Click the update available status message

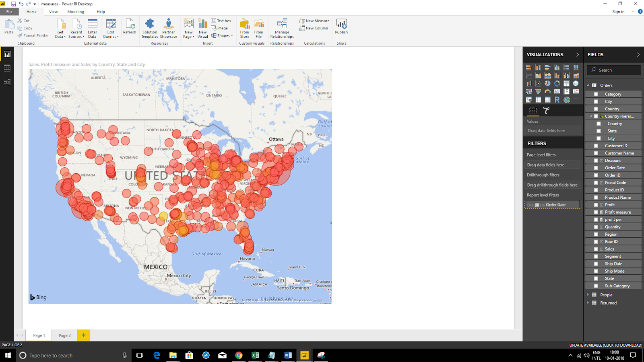606,345
